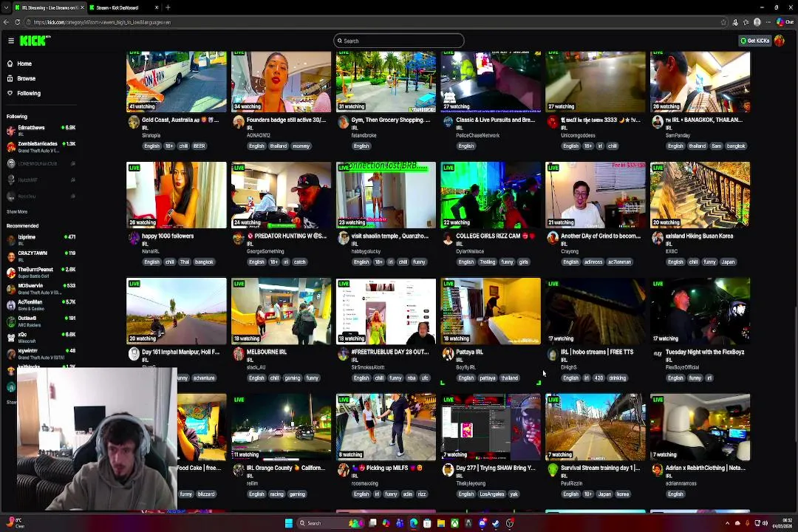
Task: Open Xbox app from taskbar
Action: 454,523
